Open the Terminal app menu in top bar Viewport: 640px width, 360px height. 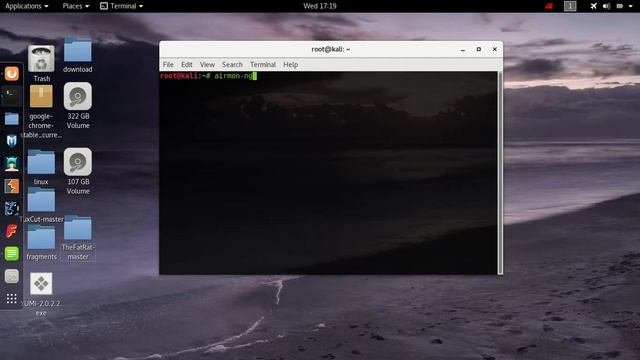[122, 6]
